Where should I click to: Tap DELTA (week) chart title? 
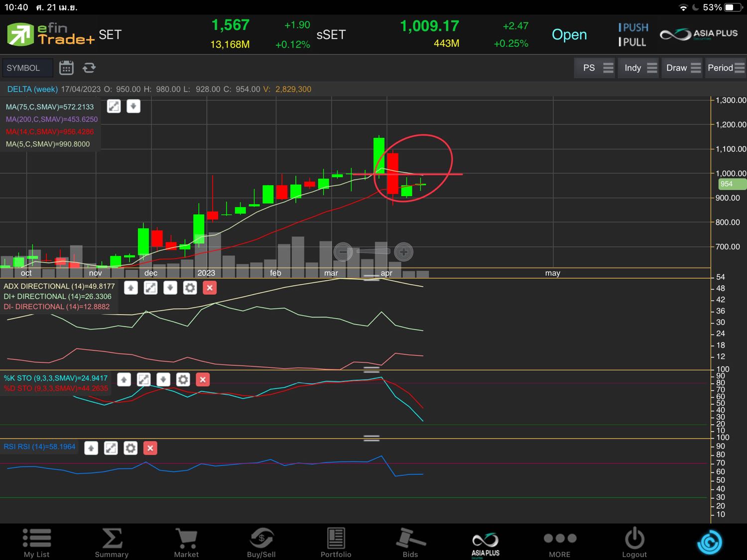32,89
